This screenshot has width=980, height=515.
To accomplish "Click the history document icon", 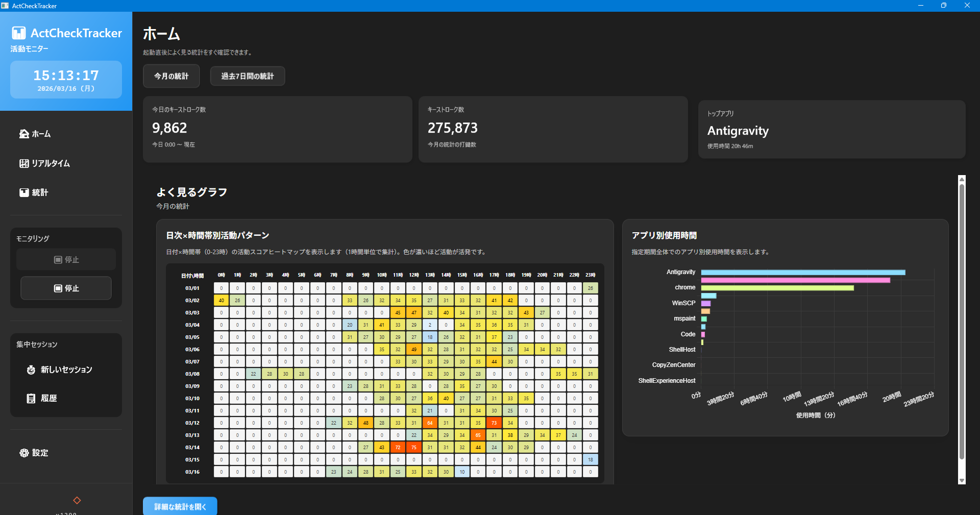I will (x=31, y=398).
